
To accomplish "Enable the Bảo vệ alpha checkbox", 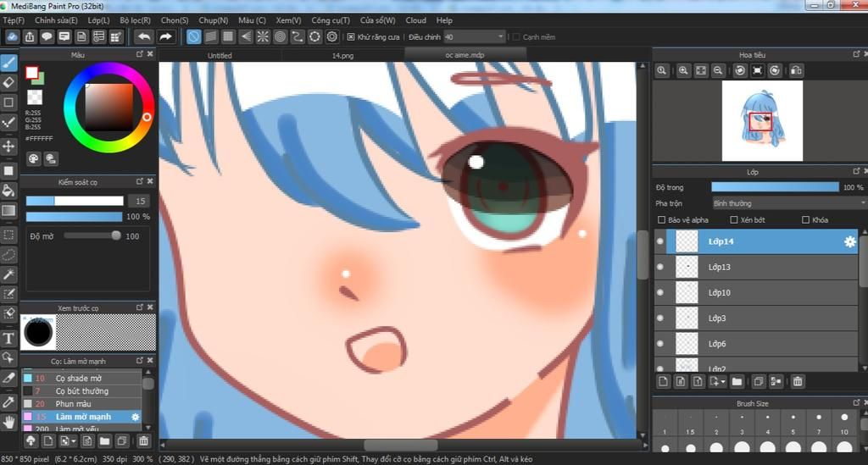I will pyautogui.click(x=661, y=220).
